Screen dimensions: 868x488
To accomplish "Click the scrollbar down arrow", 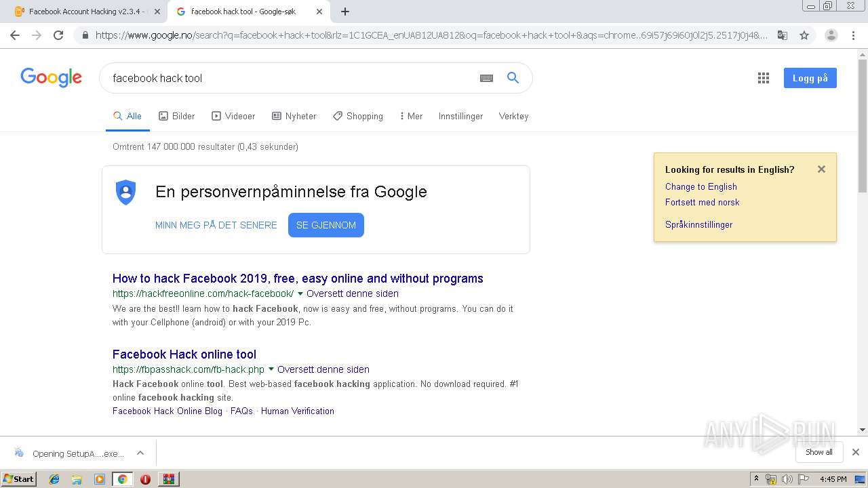I will [x=863, y=430].
